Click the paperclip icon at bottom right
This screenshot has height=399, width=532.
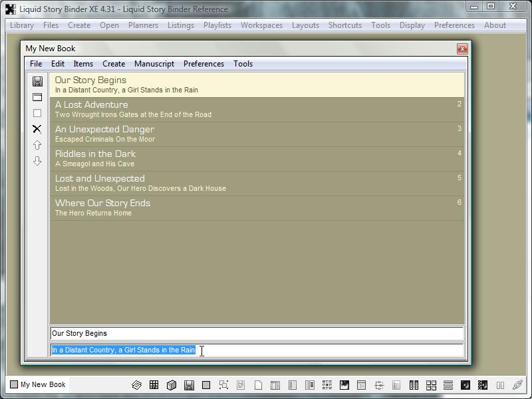click(x=517, y=385)
